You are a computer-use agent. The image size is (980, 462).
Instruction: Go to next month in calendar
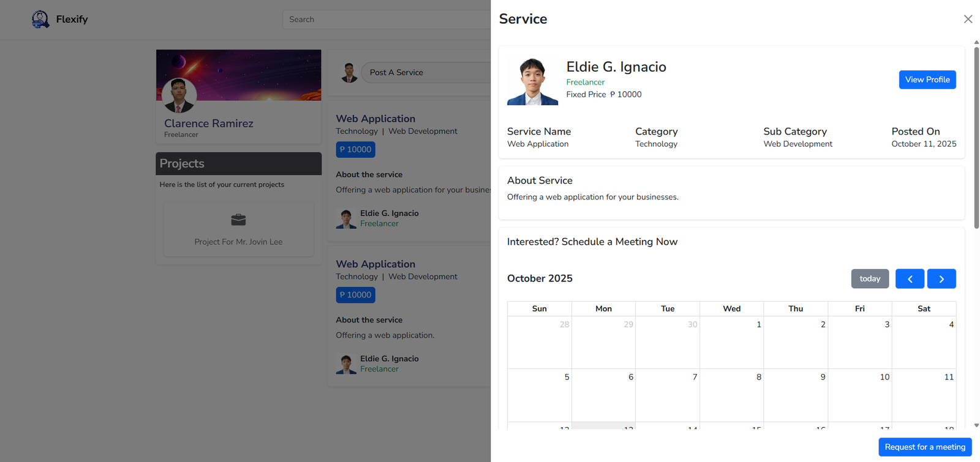pos(941,279)
